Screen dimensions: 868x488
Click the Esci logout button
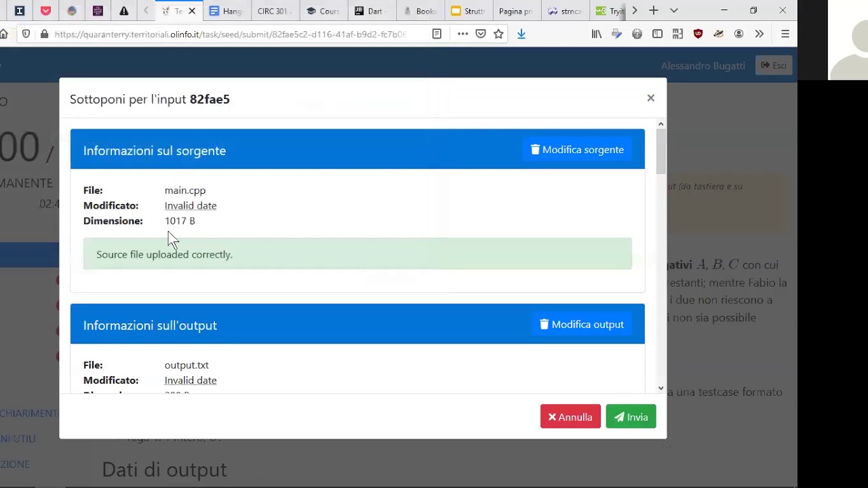(x=774, y=65)
